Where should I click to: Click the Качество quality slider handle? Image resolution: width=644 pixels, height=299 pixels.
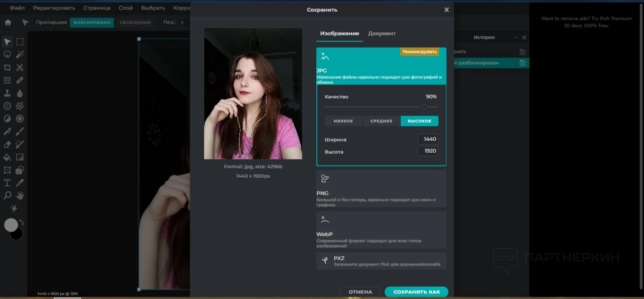[x=424, y=107]
